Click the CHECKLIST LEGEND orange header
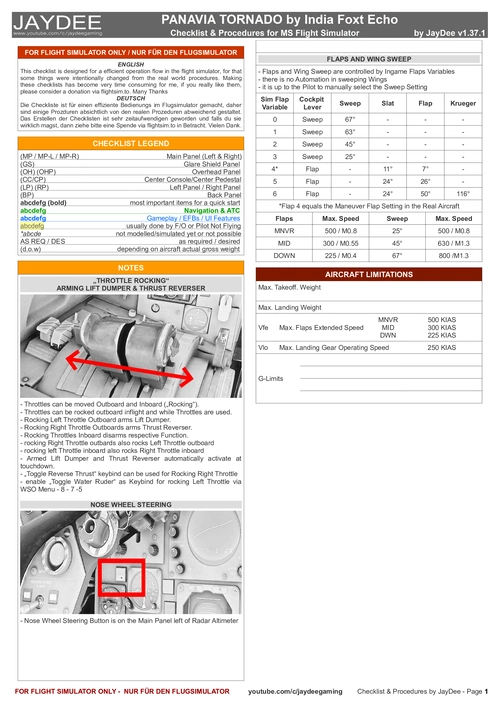500x707 pixels. (x=131, y=143)
